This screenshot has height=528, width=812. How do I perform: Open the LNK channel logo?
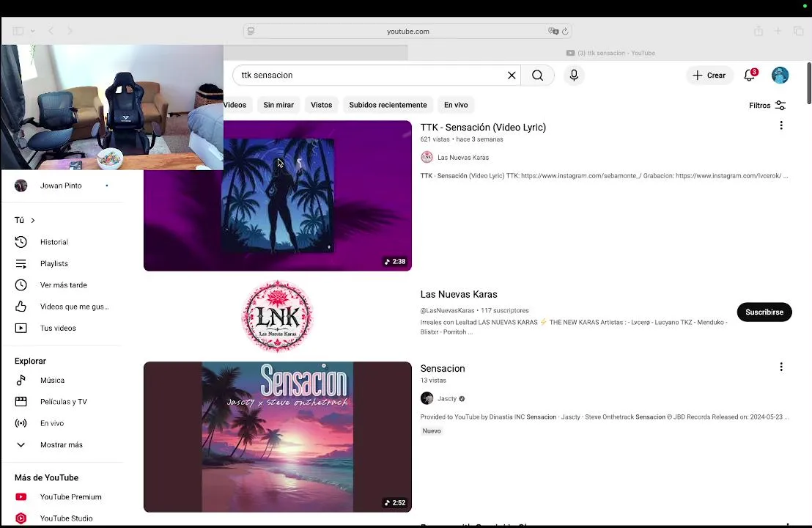(278, 316)
